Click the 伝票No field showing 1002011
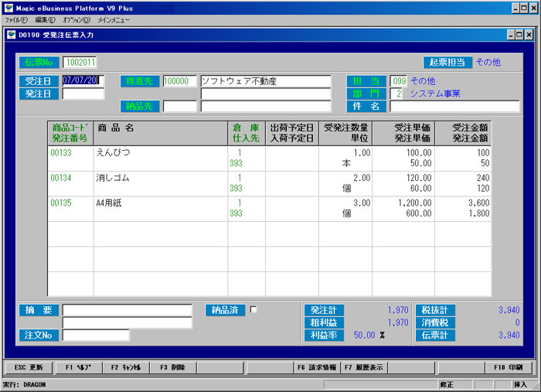541x392 pixels. pyautogui.click(x=80, y=63)
